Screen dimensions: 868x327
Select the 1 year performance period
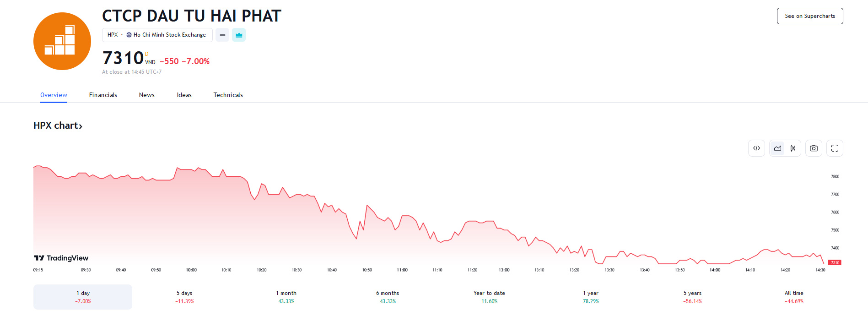[590, 297]
